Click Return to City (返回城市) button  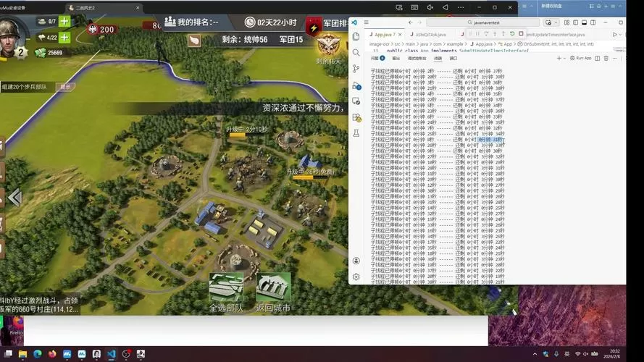tap(273, 292)
